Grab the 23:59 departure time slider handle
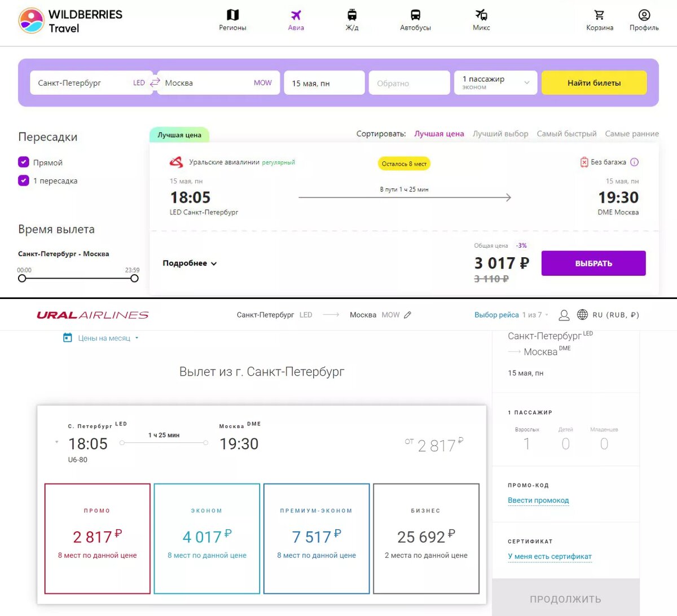 134,278
